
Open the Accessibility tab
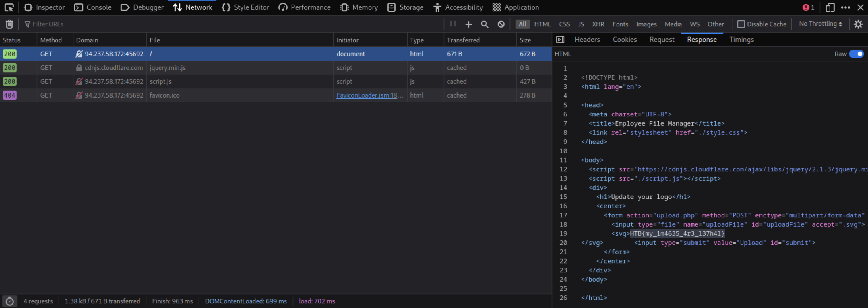click(x=458, y=7)
